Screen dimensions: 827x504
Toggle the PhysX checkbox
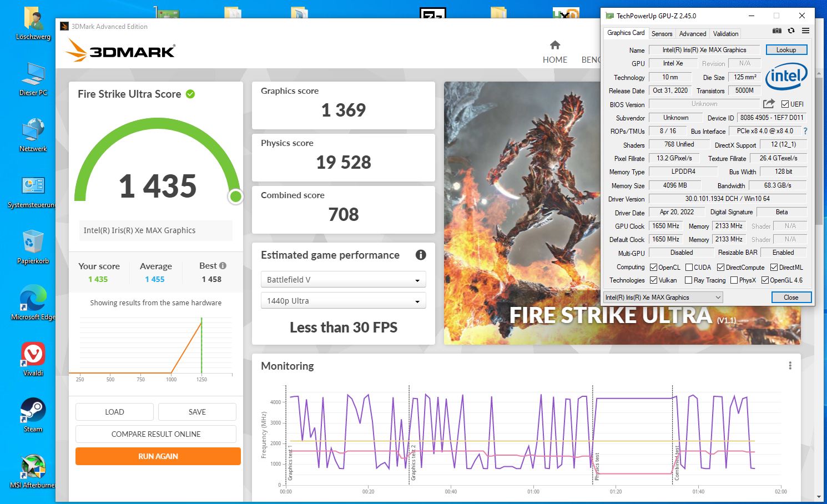[734, 280]
